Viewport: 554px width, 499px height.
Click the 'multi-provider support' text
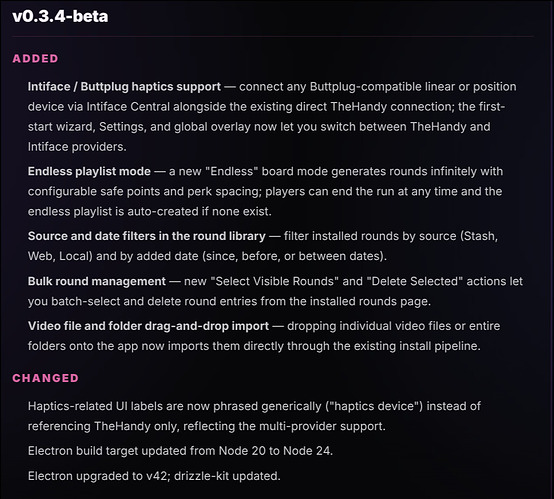[322, 426]
